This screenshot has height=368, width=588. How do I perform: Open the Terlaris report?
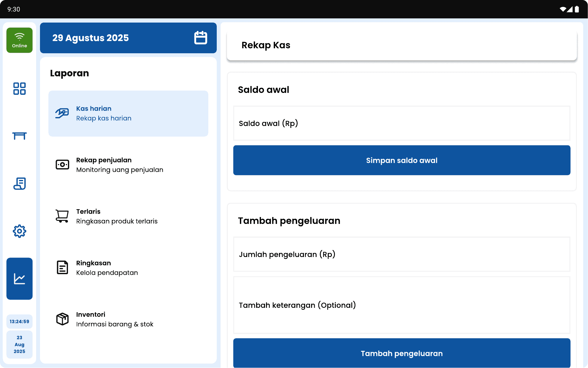click(128, 216)
